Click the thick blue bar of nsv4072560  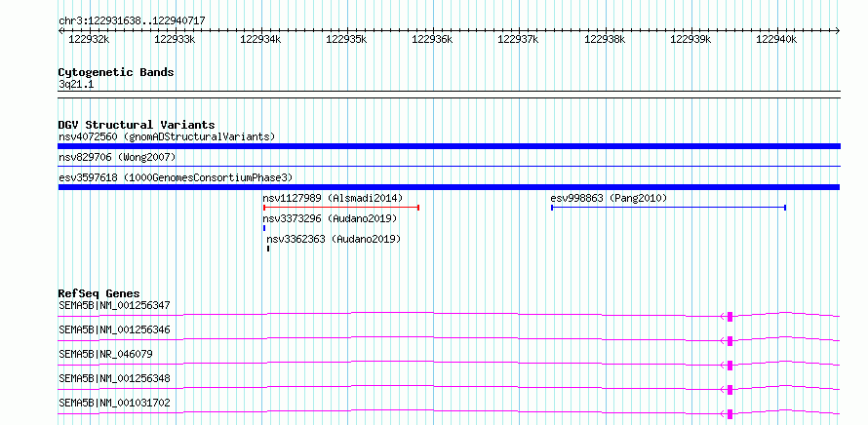point(449,146)
